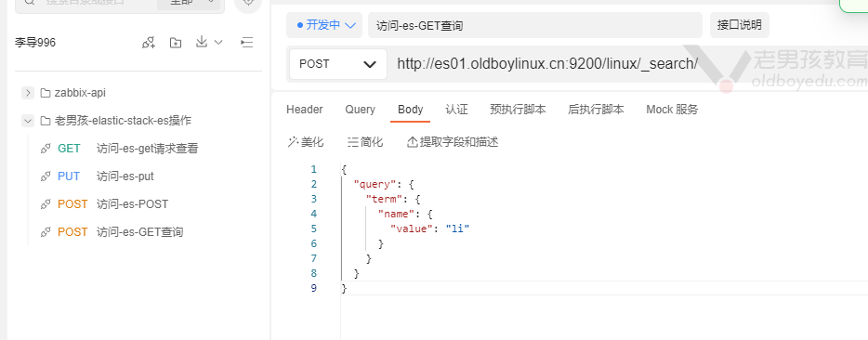Switch to the Body tab

pyautogui.click(x=410, y=110)
